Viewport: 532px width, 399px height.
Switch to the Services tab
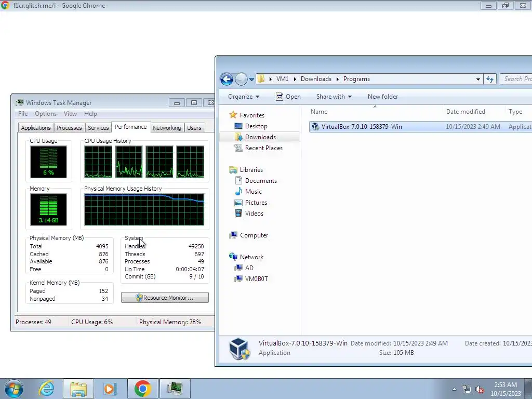98,128
